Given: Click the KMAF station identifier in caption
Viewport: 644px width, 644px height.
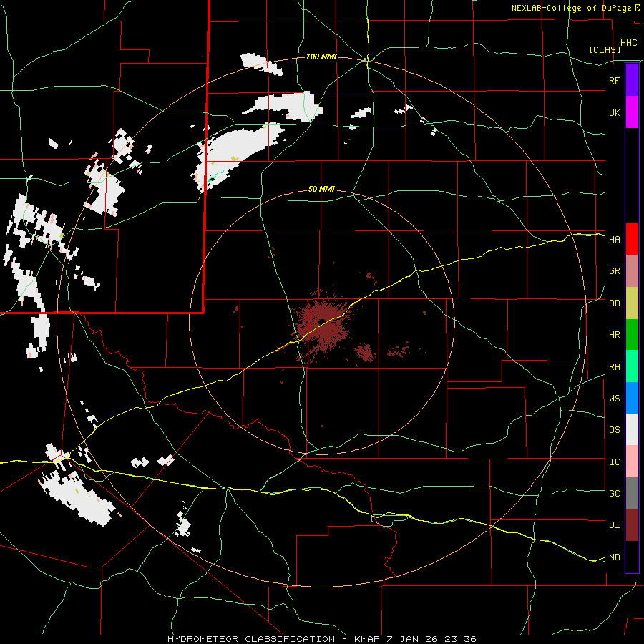Looking at the screenshot, I should click(x=368, y=639).
